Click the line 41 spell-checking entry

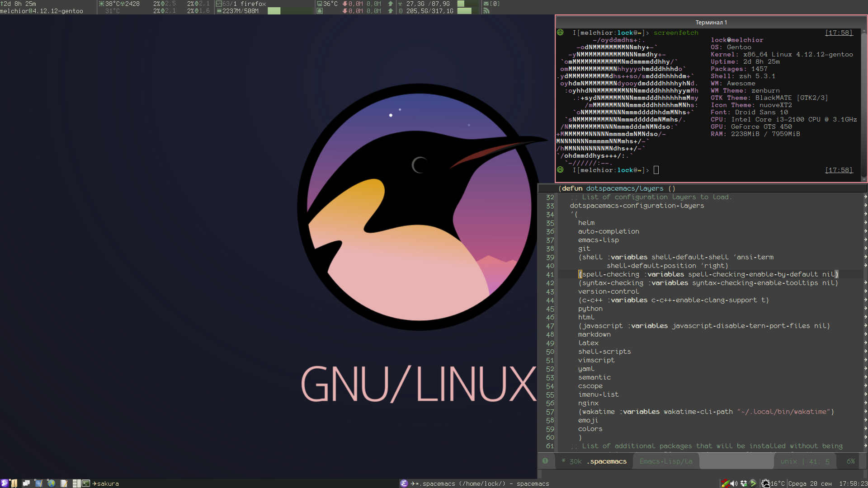pos(708,274)
